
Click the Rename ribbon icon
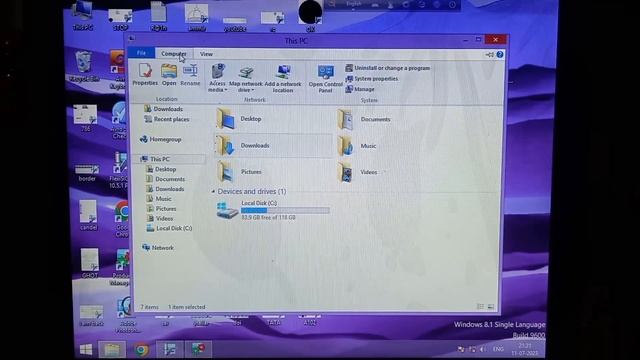tap(190, 74)
